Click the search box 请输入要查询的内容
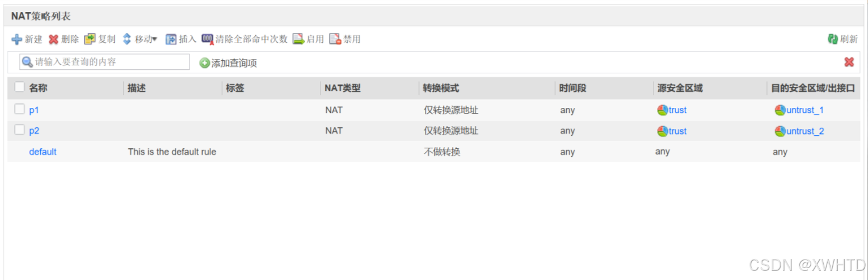 [104, 62]
